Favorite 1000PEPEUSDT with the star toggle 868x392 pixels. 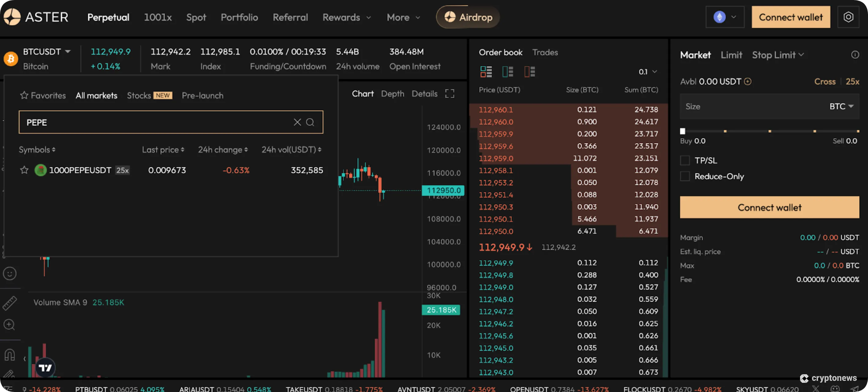pyautogui.click(x=24, y=170)
